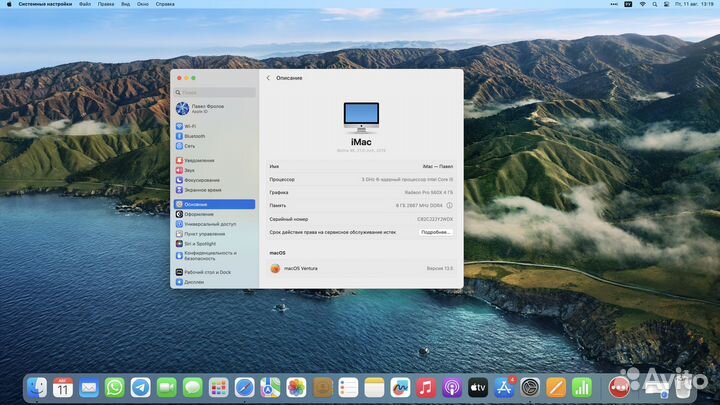The width and height of the screenshot is (720, 405).
Task: Open the Apple menu
Action: pyautogui.click(x=9, y=4)
